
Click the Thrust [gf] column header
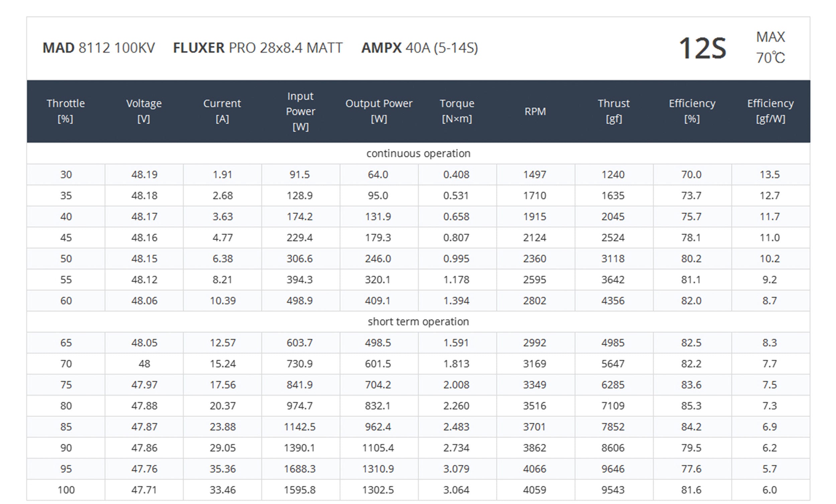point(613,111)
